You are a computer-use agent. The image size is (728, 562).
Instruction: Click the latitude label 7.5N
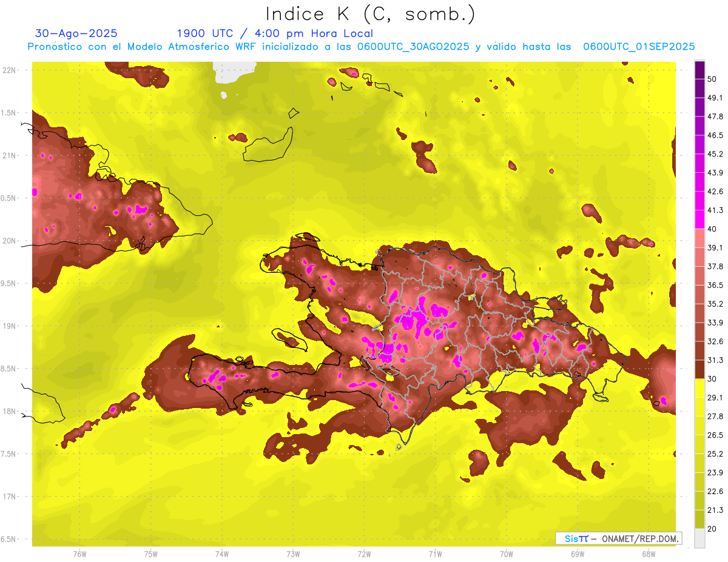[10, 453]
